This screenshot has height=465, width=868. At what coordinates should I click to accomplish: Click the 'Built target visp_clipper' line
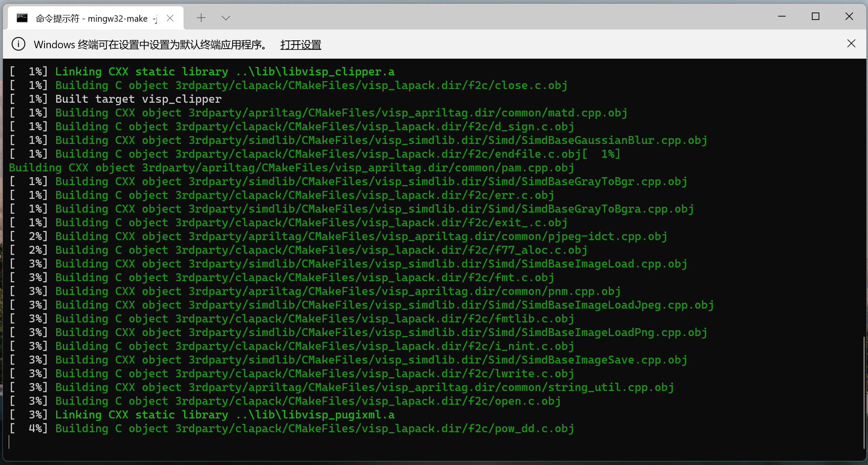(115, 99)
